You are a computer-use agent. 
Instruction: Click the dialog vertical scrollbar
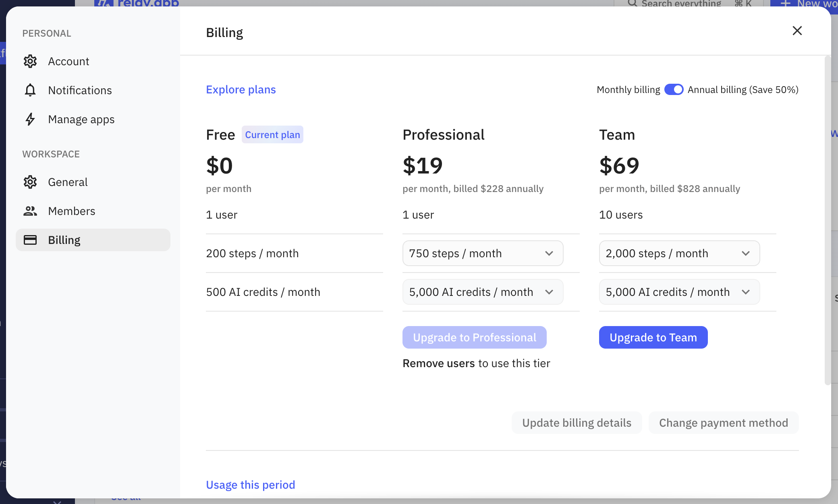828,220
